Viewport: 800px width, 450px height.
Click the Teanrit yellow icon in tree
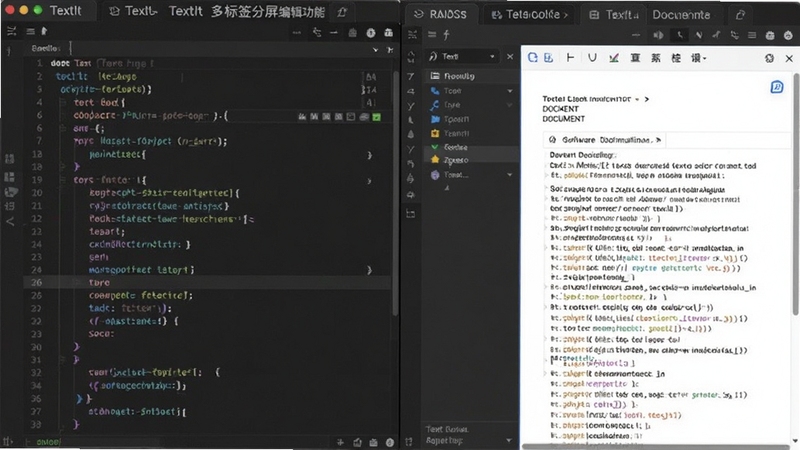[x=435, y=133]
